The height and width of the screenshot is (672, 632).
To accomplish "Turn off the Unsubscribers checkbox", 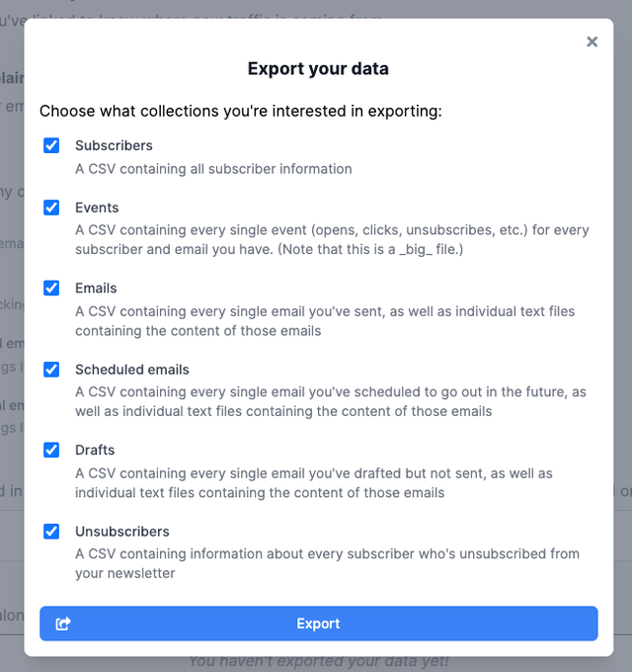I will [51, 531].
